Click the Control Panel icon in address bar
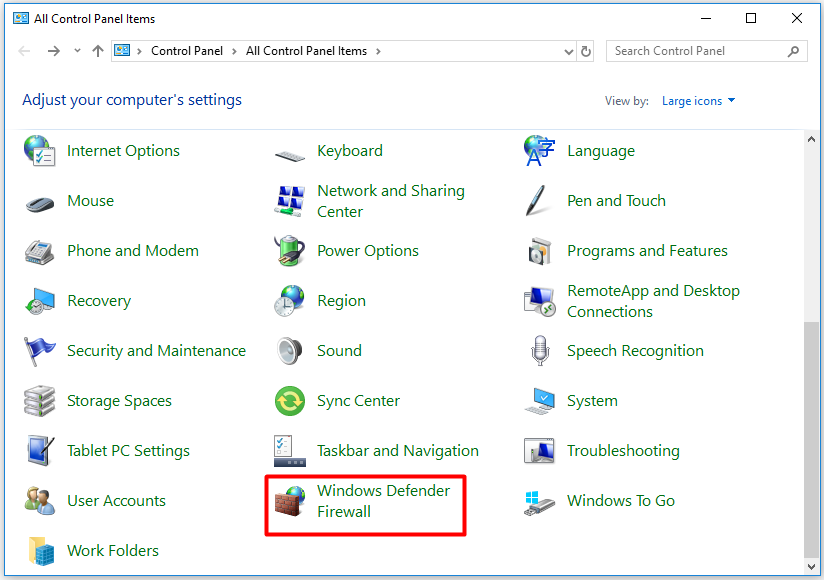This screenshot has height=580, width=824. pyautogui.click(x=122, y=50)
